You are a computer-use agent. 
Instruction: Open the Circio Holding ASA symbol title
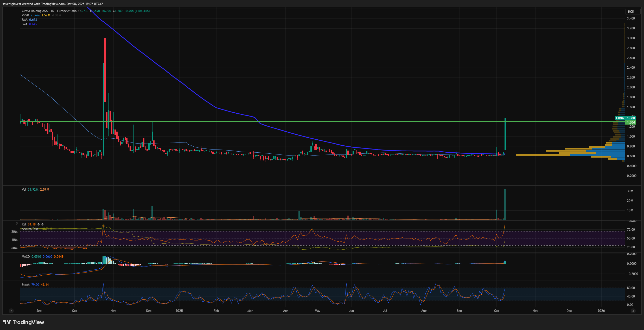pos(35,11)
